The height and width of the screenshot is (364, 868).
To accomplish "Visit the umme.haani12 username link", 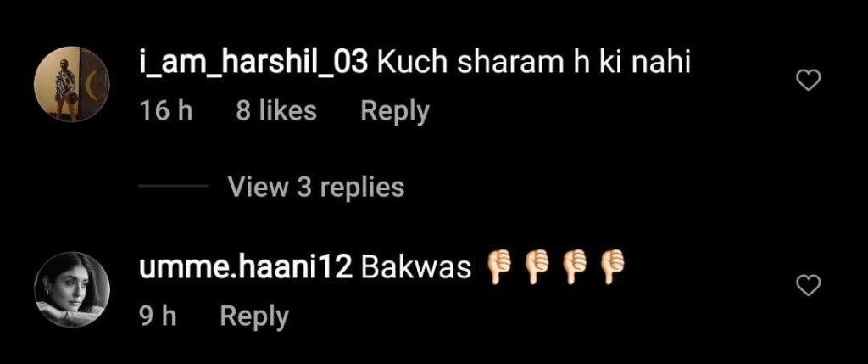I will tap(246, 268).
